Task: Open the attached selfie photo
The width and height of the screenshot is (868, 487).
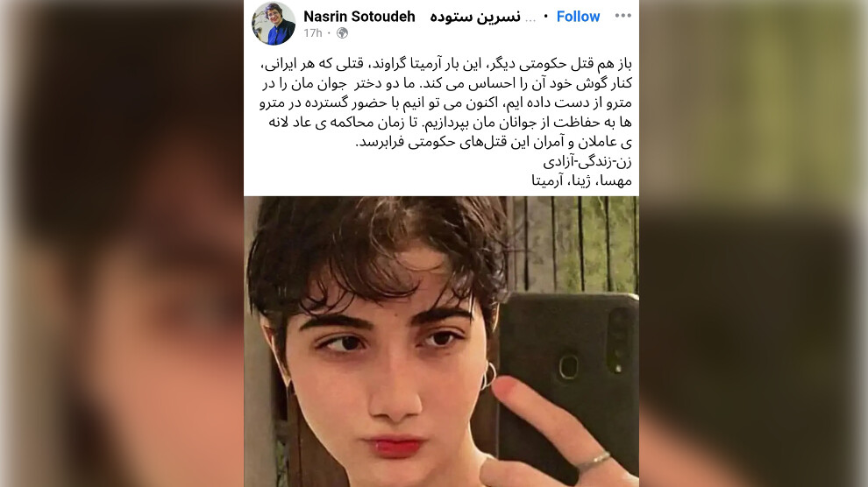Action: (441, 342)
